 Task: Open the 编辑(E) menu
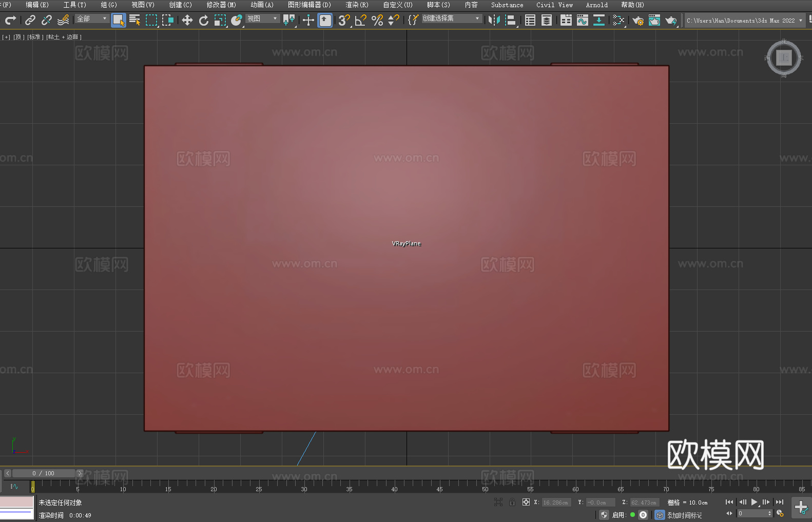37,5
